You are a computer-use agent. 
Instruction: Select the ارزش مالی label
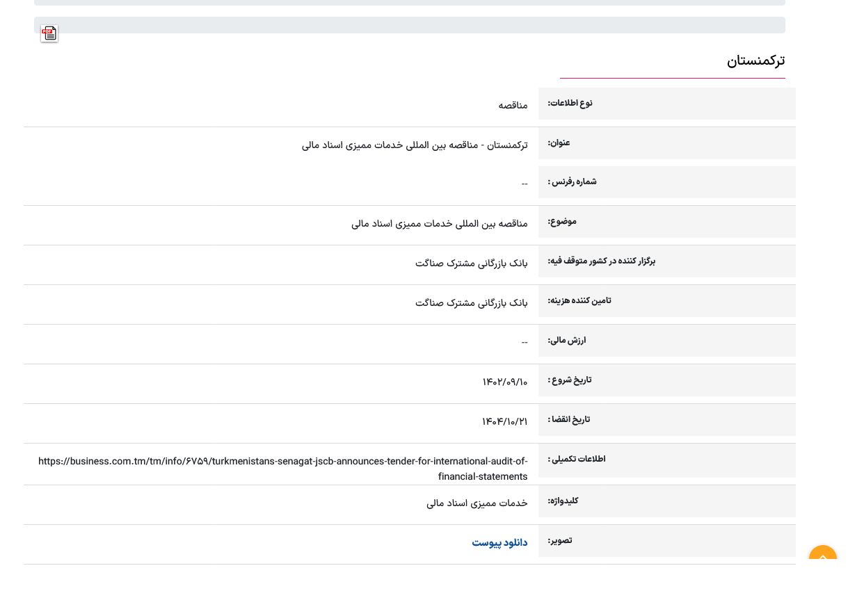pyautogui.click(x=566, y=340)
